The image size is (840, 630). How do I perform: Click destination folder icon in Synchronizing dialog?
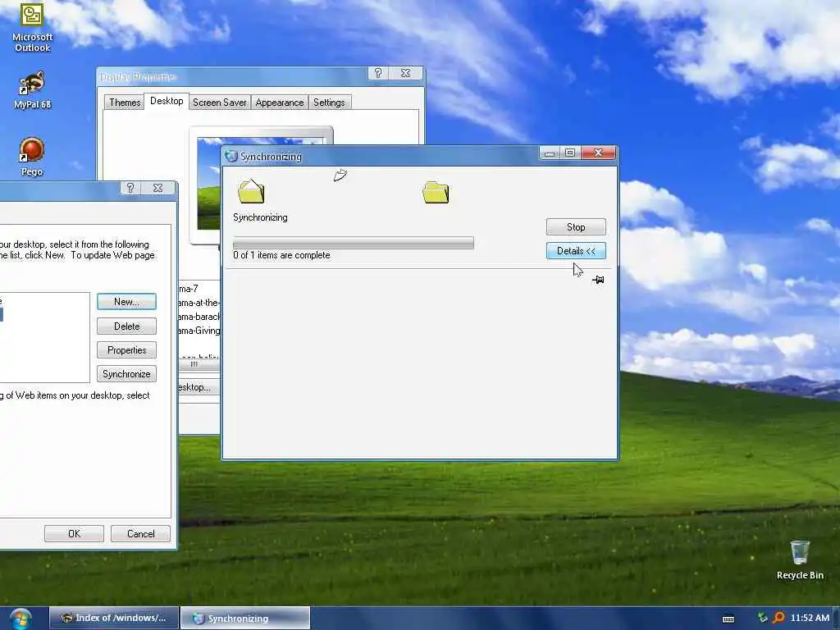pyautogui.click(x=436, y=193)
